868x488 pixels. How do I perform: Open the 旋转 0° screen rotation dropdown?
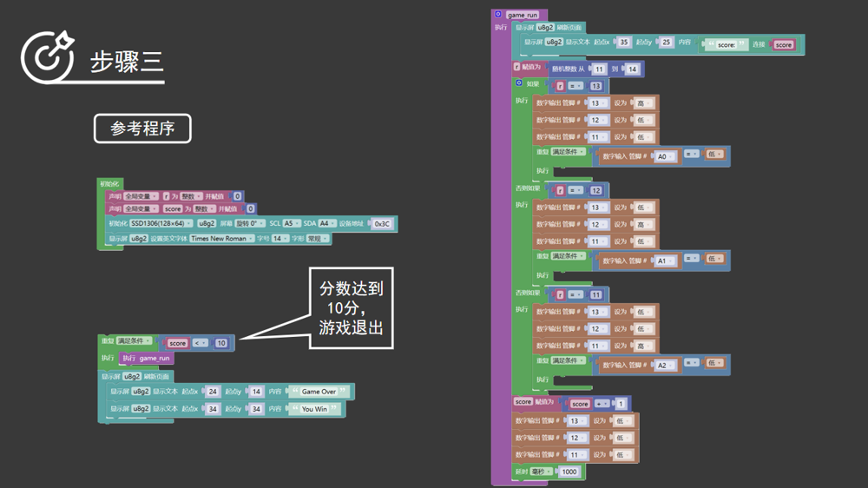[249, 224]
